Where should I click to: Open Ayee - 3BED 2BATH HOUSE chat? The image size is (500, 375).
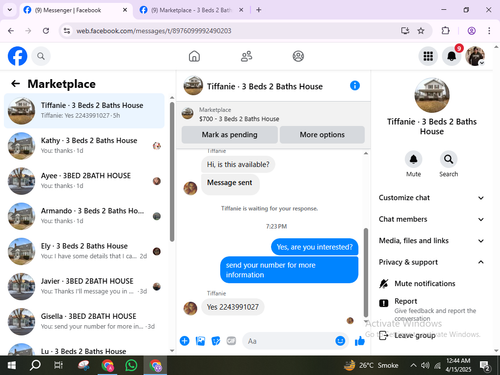click(84, 181)
